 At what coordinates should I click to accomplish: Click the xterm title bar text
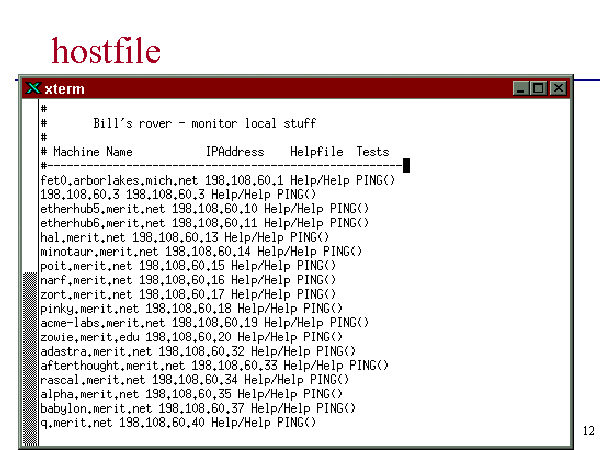pos(65,89)
